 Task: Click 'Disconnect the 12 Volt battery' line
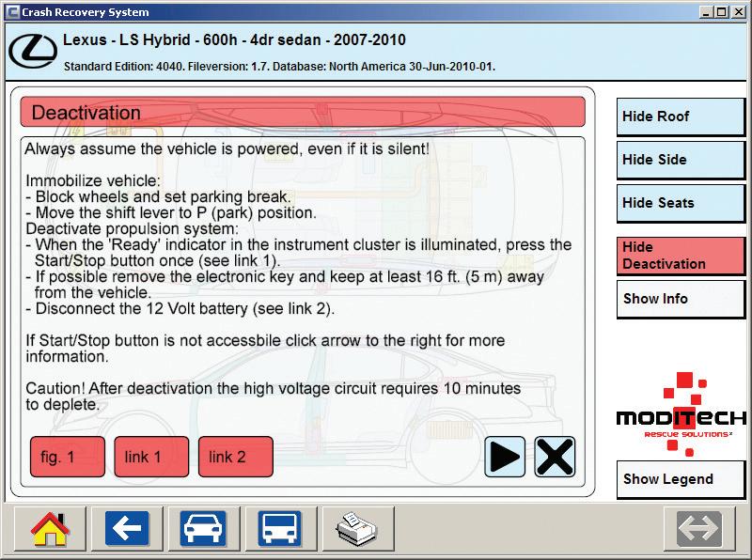pyautogui.click(x=180, y=309)
